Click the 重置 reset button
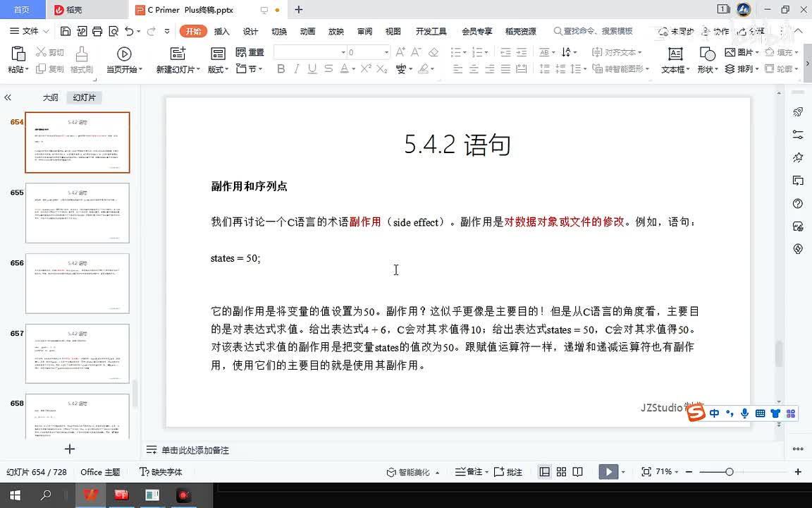Image resolution: width=812 pixels, height=508 pixels. pyautogui.click(x=250, y=52)
